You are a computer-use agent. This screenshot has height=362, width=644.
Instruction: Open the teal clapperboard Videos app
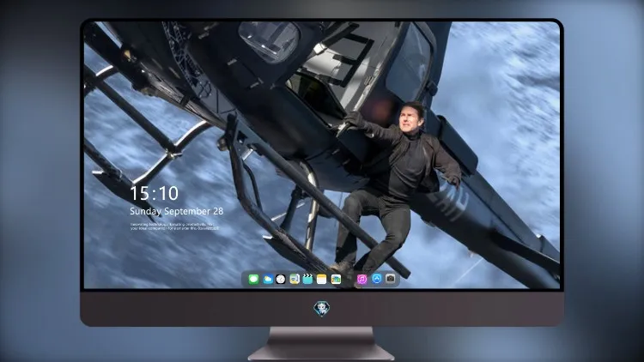pos(307,280)
